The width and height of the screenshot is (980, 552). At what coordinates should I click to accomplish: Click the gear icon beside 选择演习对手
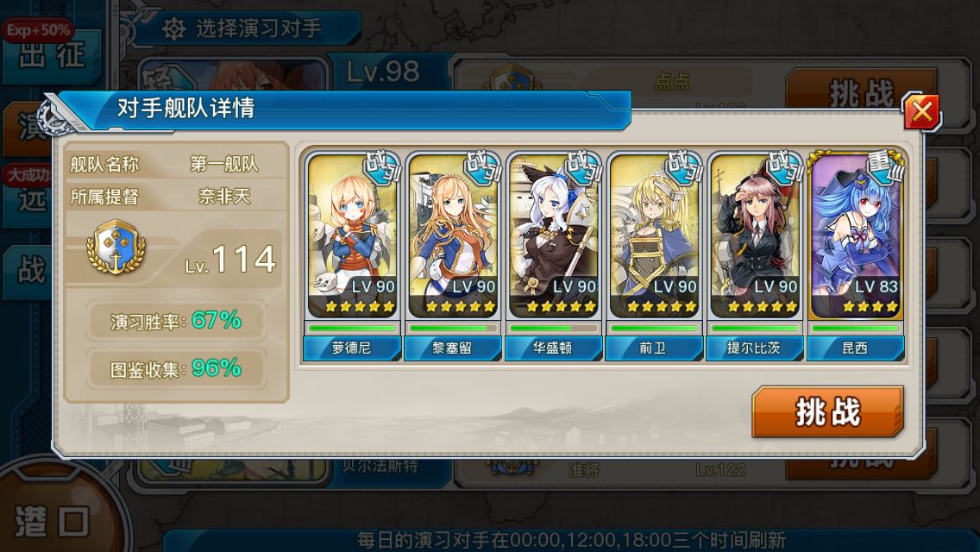173,28
